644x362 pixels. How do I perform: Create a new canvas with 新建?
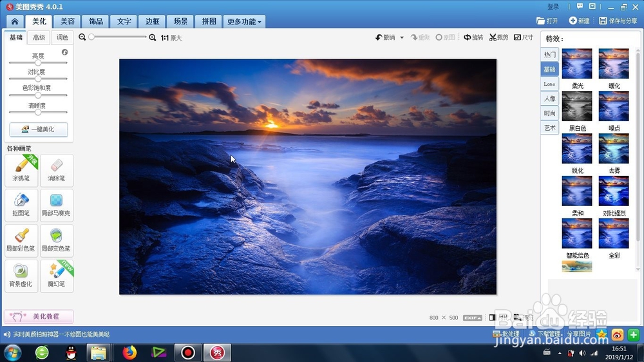click(579, 21)
